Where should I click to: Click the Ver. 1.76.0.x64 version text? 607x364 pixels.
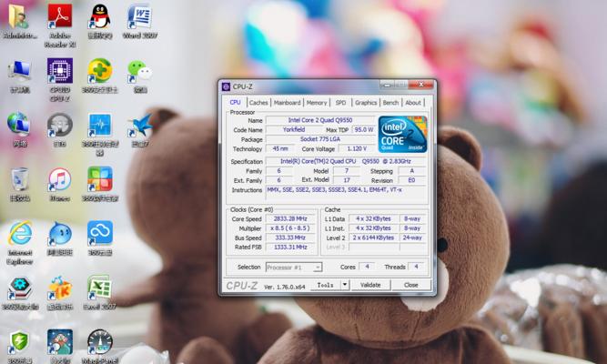click(x=285, y=287)
